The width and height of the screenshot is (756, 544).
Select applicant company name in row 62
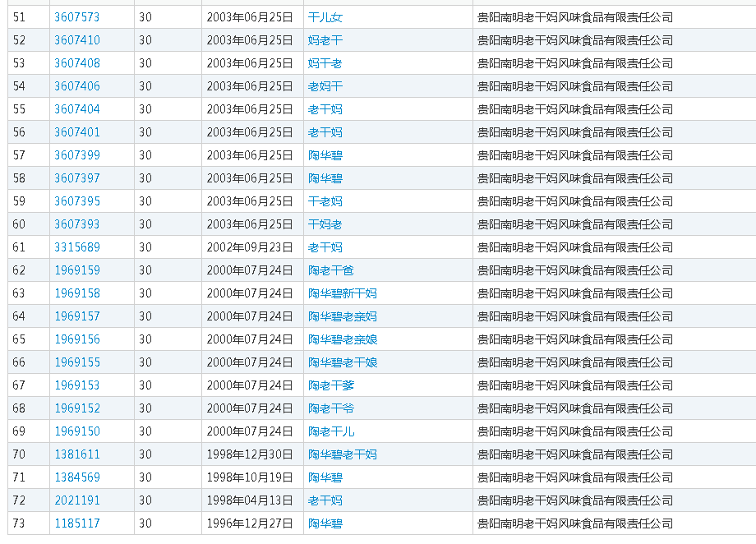click(575, 270)
